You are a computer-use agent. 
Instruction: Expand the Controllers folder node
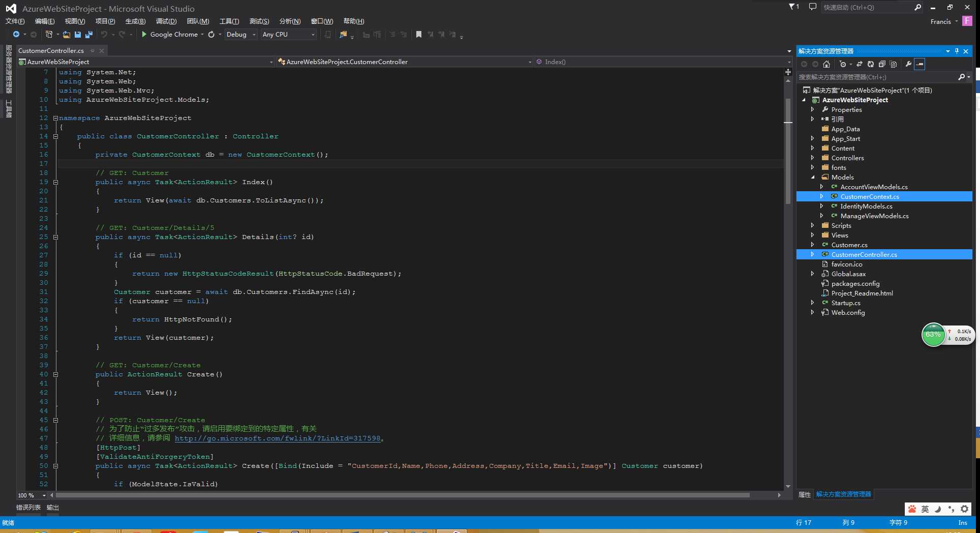(x=812, y=158)
